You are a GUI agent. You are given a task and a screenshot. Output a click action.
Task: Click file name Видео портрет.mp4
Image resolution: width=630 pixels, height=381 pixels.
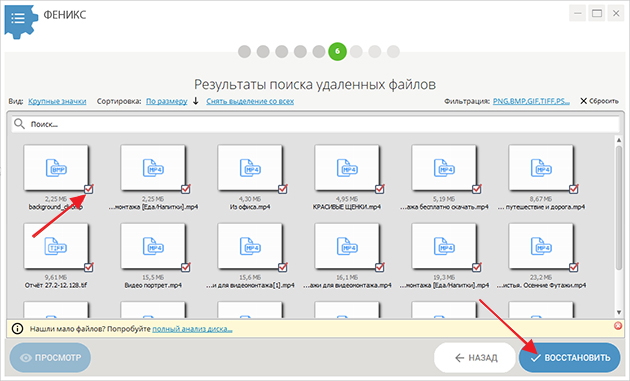pos(153,285)
